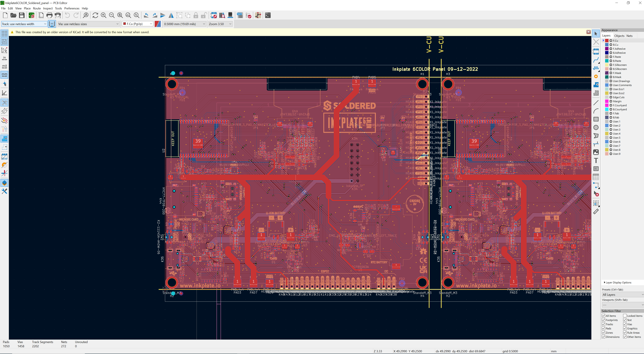Viewport: 644px width, 354px height.
Task: Open the Inspect menu
Action: pyautogui.click(x=48, y=8)
